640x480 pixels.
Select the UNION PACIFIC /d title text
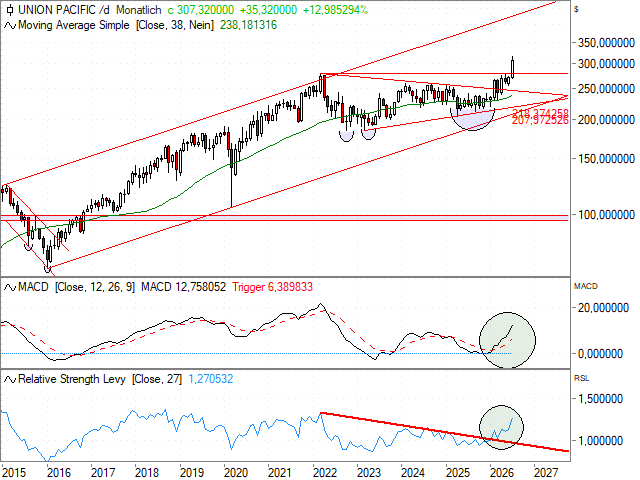point(64,10)
